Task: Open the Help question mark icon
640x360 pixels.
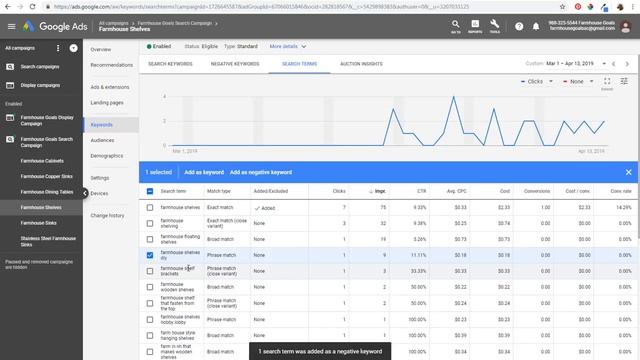Action: click(x=519, y=27)
